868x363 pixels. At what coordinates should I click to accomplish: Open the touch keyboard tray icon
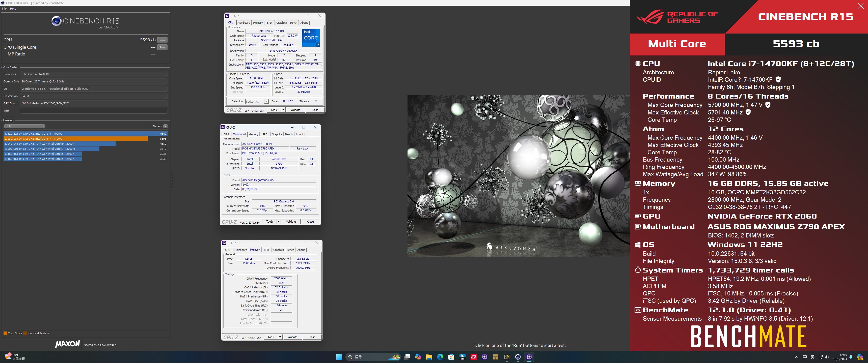pos(804,357)
